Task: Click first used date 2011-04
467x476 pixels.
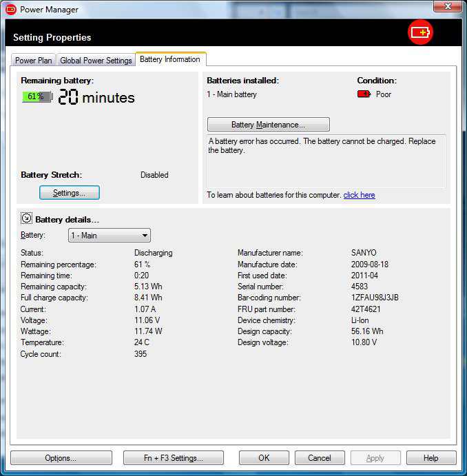Action: pyautogui.click(x=364, y=276)
